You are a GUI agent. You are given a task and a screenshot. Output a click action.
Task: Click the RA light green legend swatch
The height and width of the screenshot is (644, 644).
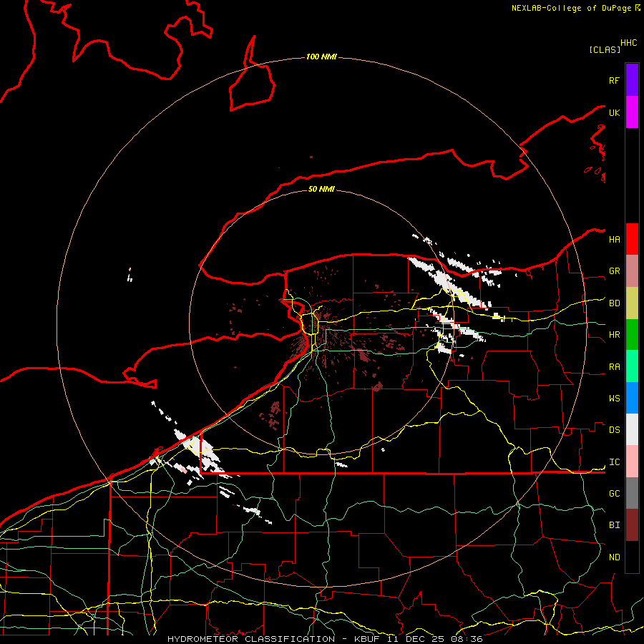tap(632, 366)
